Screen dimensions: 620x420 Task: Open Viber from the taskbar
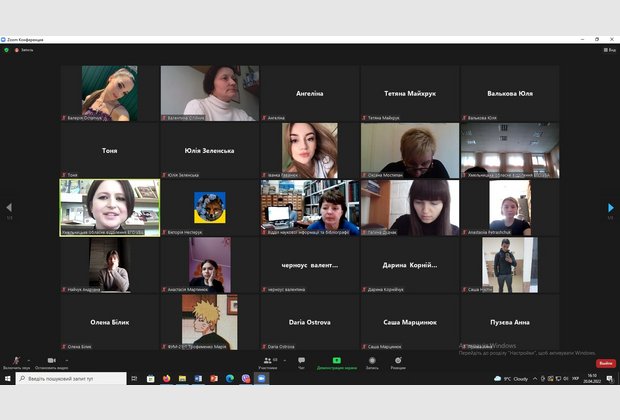coord(246,378)
